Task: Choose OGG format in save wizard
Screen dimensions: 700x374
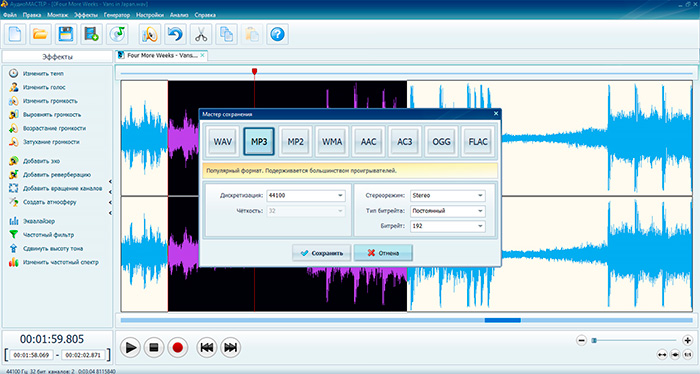Action: pyautogui.click(x=441, y=141)
